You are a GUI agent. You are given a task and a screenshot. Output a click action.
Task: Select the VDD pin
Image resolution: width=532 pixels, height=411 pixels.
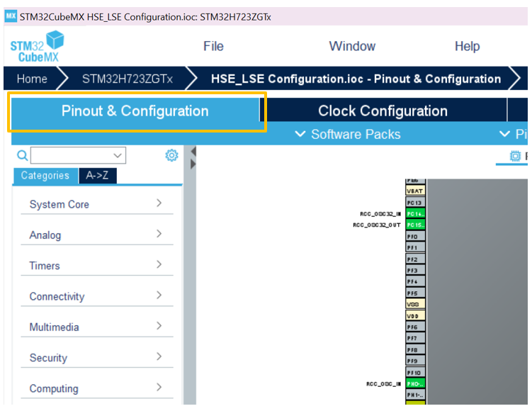(x=415, y=315)
